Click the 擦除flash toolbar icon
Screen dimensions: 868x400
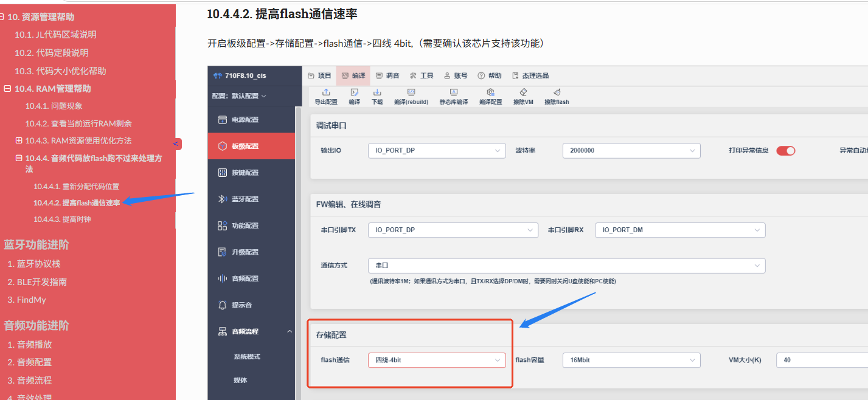pyautogui.click(x=557, y=92)
